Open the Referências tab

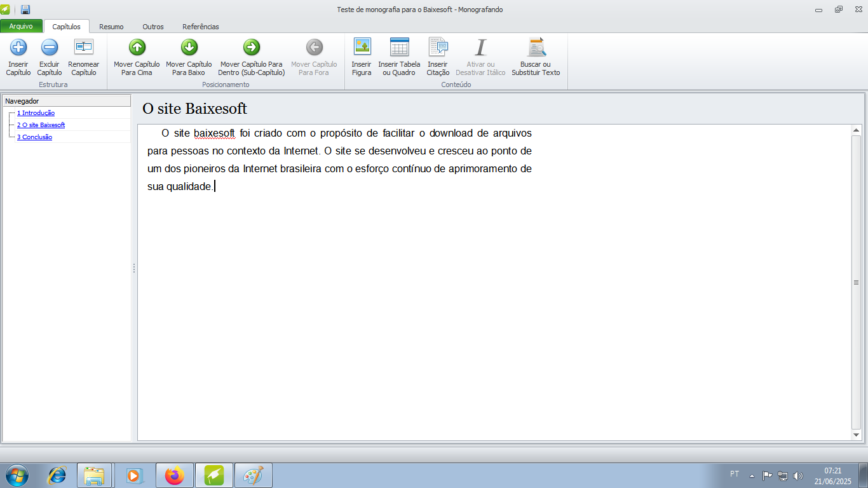pos(201,27)
